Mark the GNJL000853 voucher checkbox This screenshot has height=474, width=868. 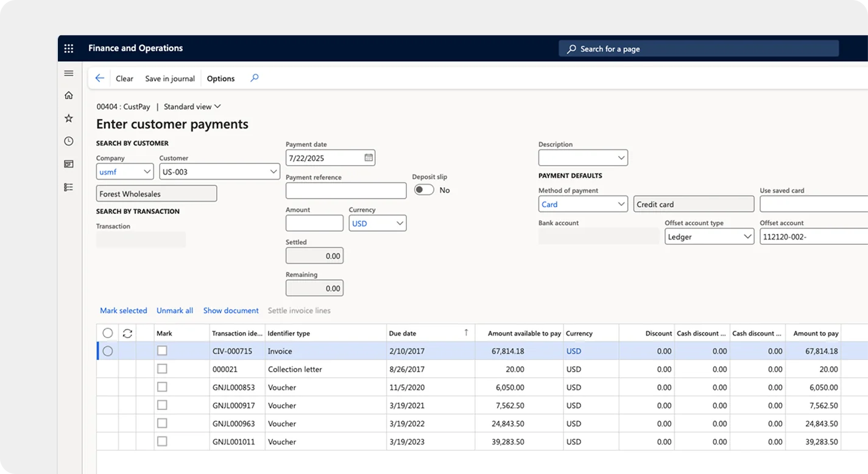[162, 387]
